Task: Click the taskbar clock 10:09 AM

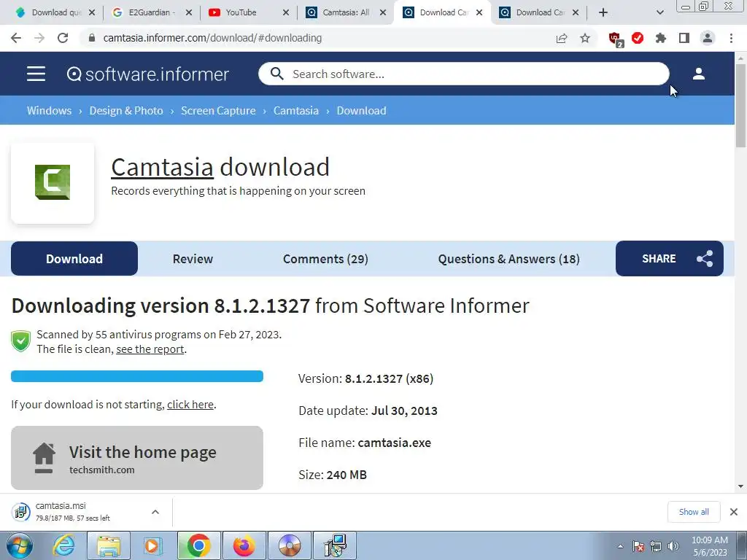Action: tap(710, 540)
